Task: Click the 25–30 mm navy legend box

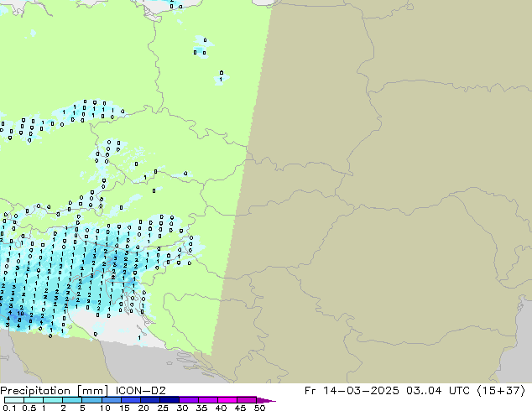Action: coord(169,400)
